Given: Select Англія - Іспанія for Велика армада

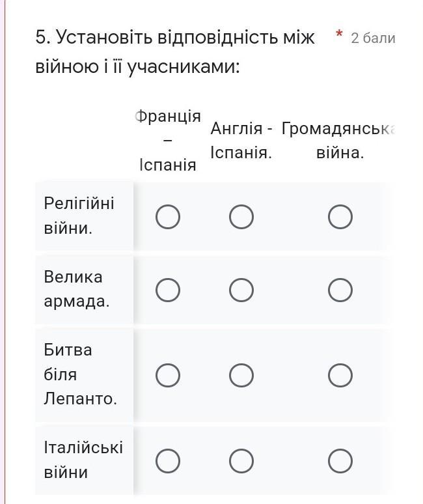Looking at the screenshot, I should click(241, 290).
